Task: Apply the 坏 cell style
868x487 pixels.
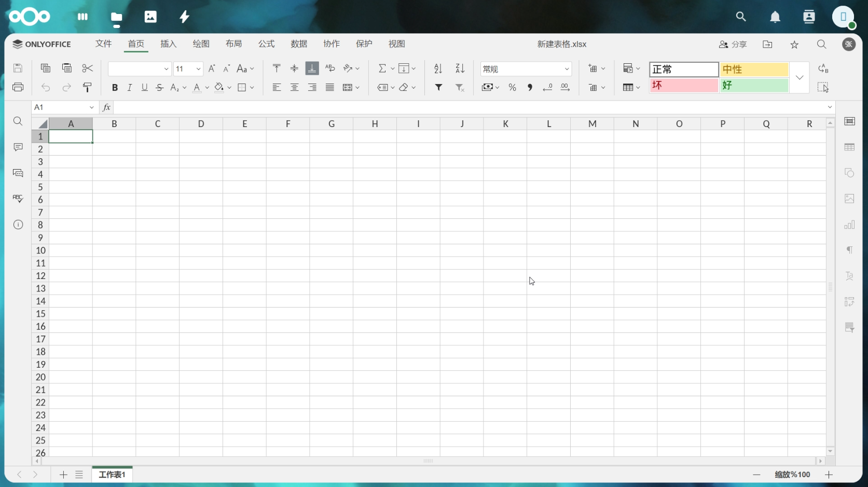Action: coord(684,85)
